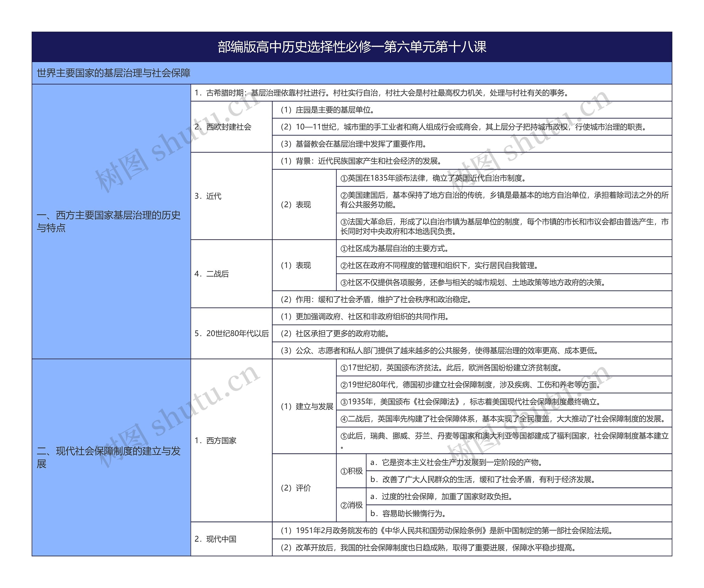Image resolution: width=704 pixels, height=588 pixels.
Task: Click the ①积极 cell
Action: (351, 471)
